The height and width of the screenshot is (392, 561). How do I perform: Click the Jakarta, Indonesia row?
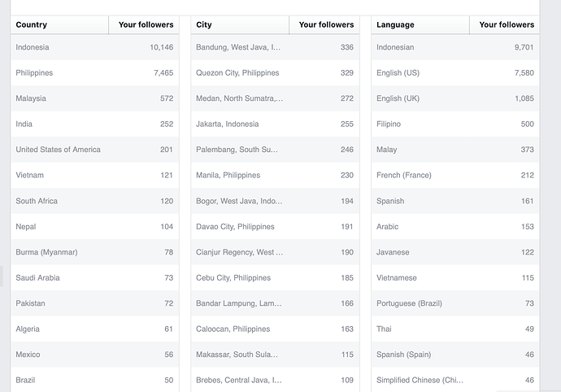(x=228, y=124)
